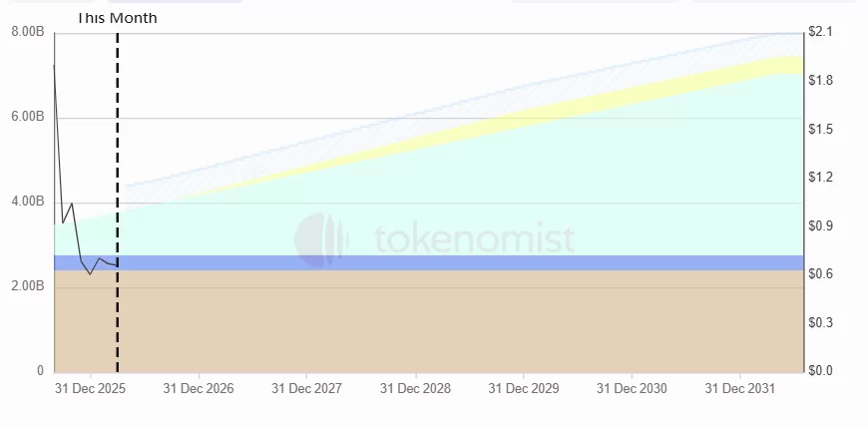This screenshot has width=868, height=427.
Task: Select the 31 Dec 2028 date label
Action: click(x=415, y=388)
